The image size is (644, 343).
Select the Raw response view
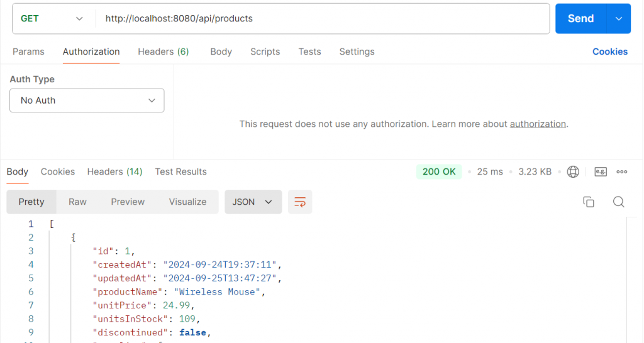pos(77,202)
